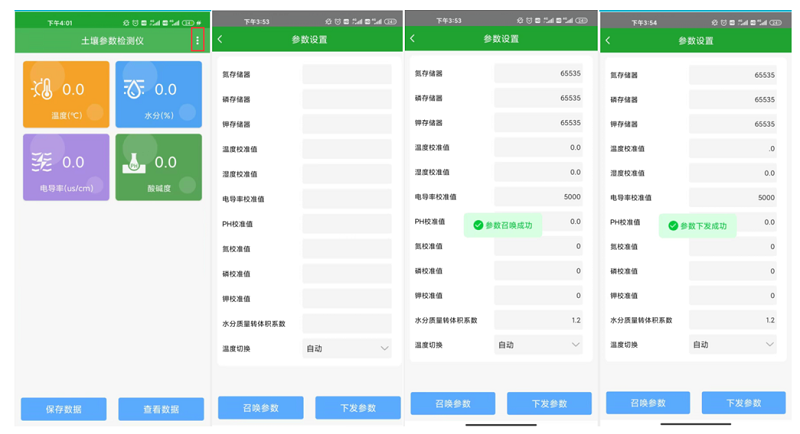Image resolution: width=800 pixels, height=434 pixels.
Task: Focus the empty 温度校准值 field
Action: [347, 149]
